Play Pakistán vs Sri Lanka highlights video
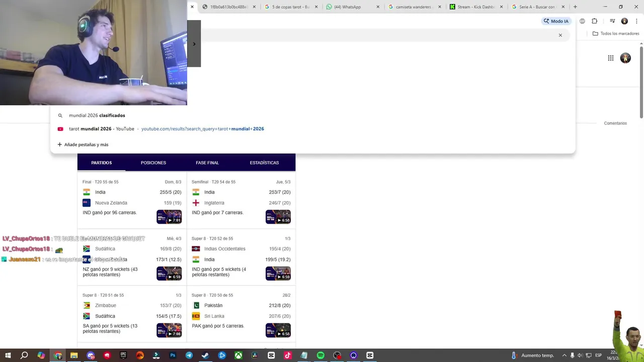Viewport: 644px width, 362px height. (278, 330)
